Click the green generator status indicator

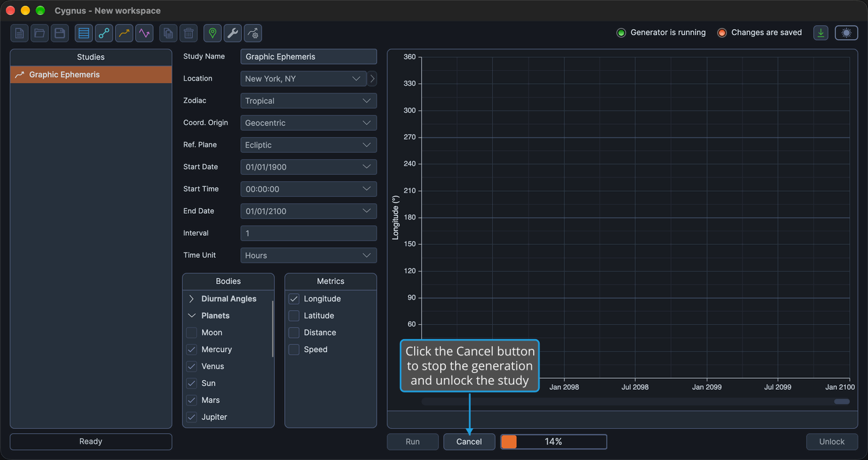[621, 33]
